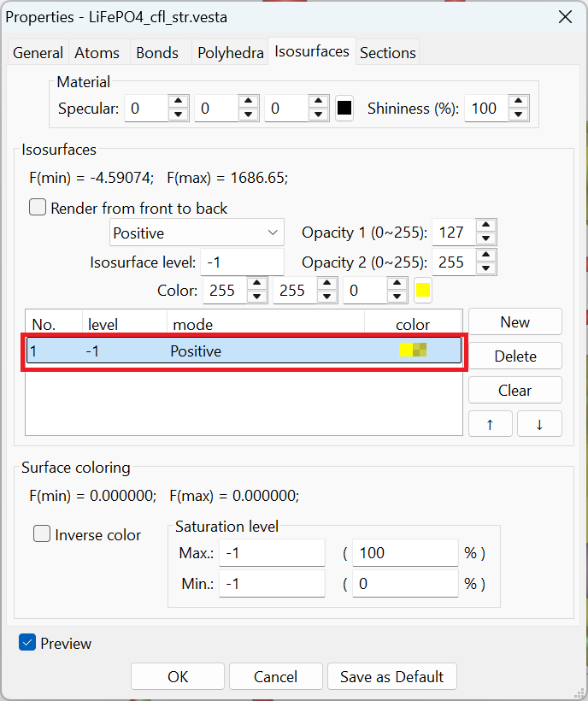588x701 pixels.
Task: Uncheck the Preview checkbox
Action: coord(27,643)
